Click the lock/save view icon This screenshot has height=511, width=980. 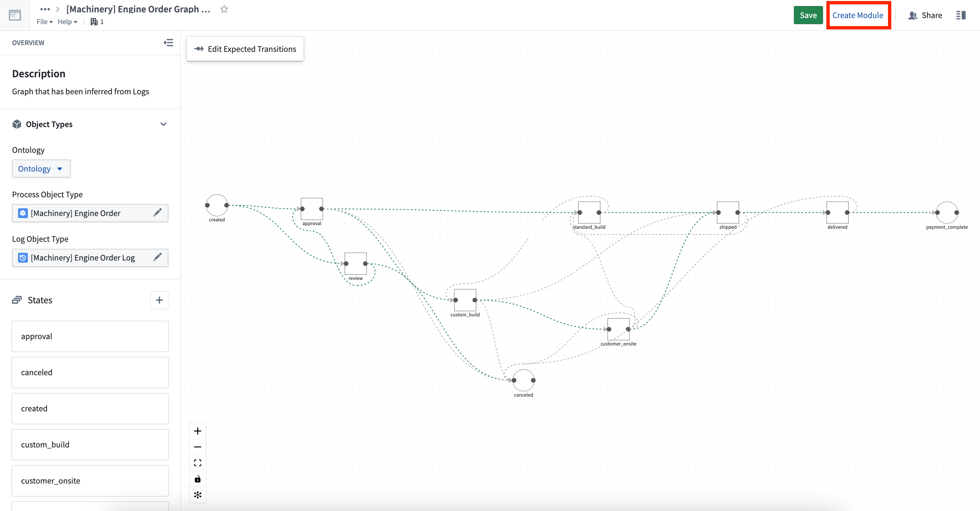pyautogui.click(x=198, y=479)
